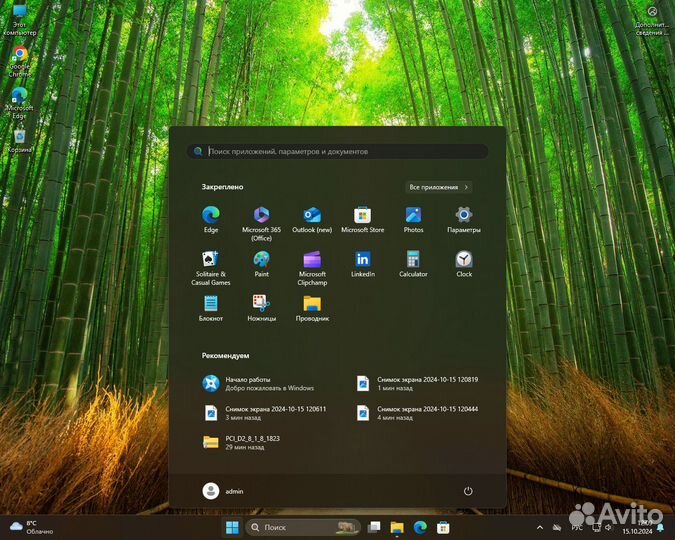Screen dimensions: 675x540
Task: Click the Windows Start button on taskbar
Action: point(232,527)
